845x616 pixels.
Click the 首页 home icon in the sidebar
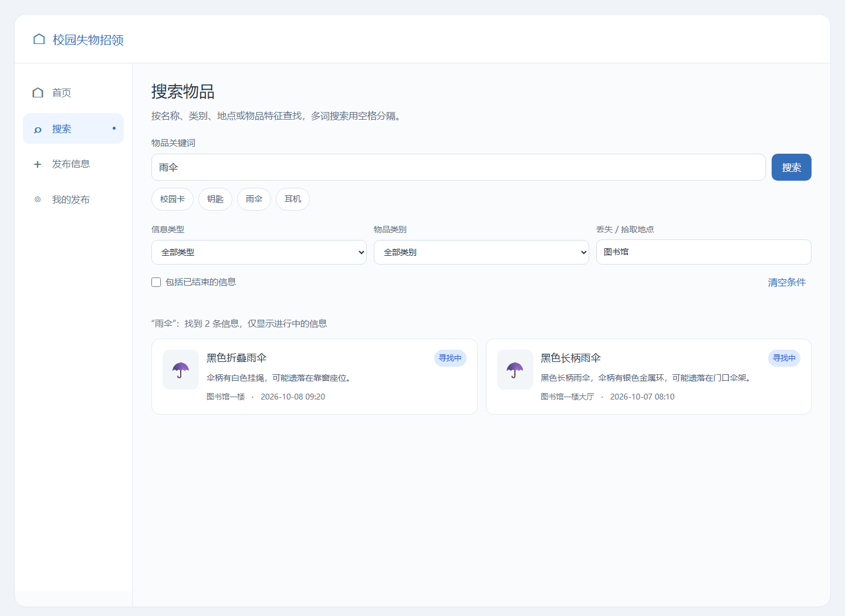coord(38,93)
